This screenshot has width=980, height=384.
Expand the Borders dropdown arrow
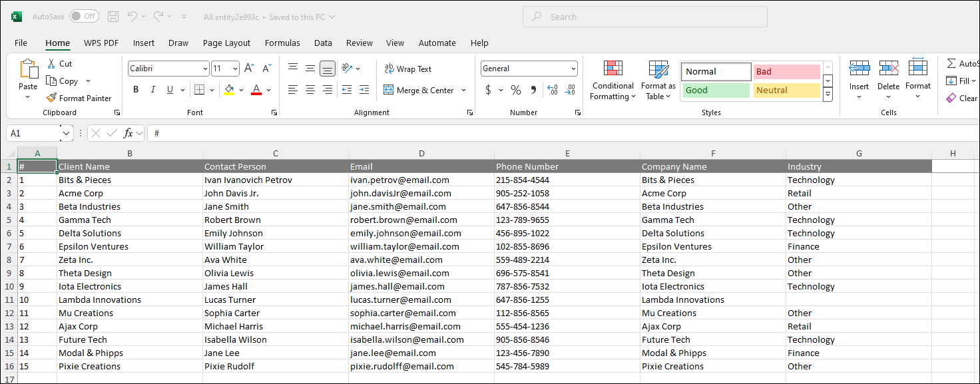(x=212, y=90)
